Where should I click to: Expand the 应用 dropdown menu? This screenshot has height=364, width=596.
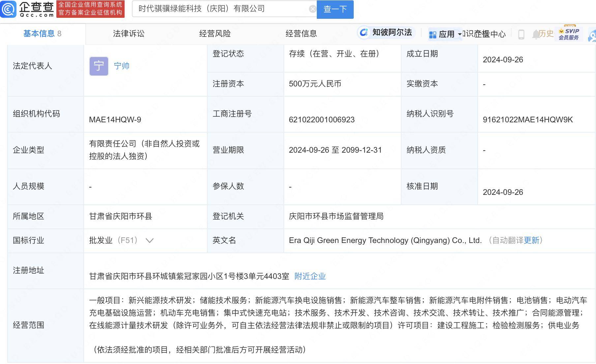pos(445,34)
